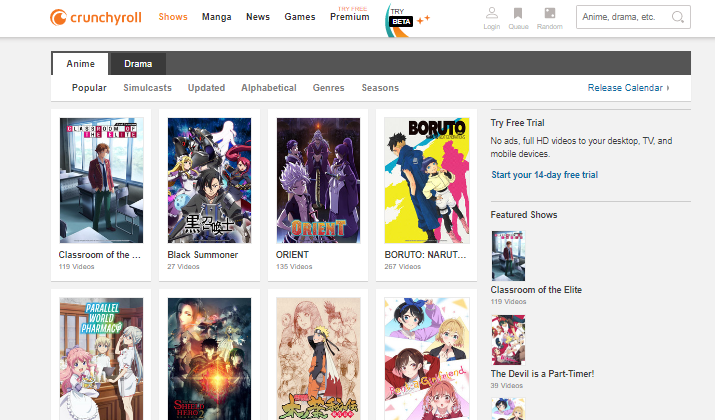Browse by Genres filter
The width and height of the screenshot is (715, 420).
(x=328, y=88)
